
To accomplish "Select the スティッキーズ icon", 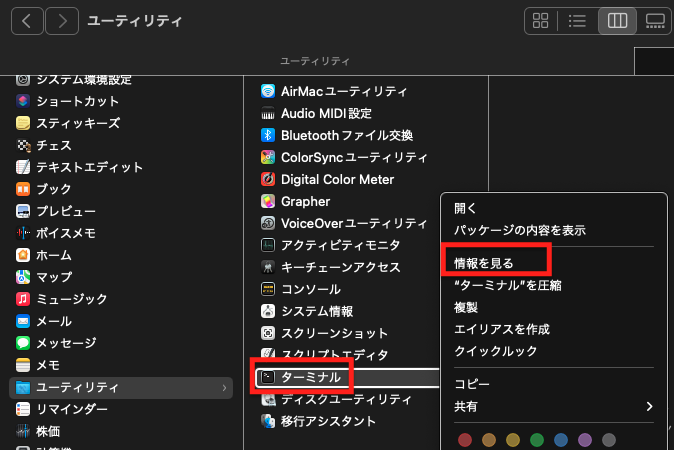I will [x=23, y=123].
